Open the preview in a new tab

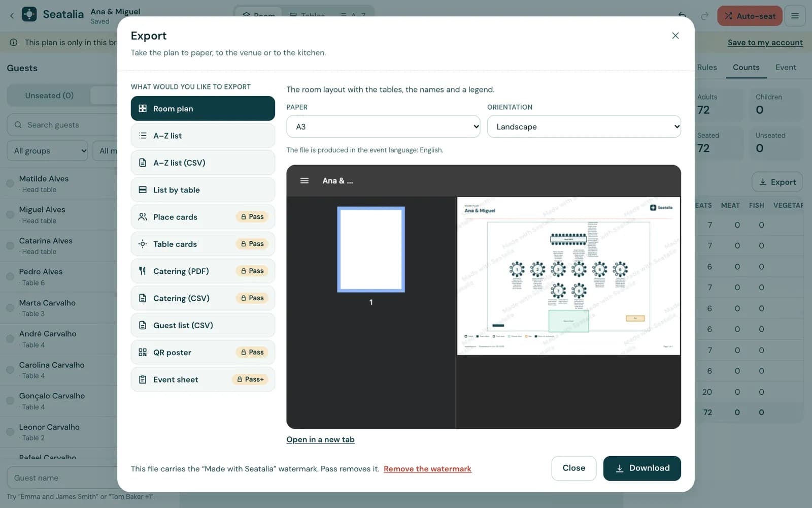(320, 440)
